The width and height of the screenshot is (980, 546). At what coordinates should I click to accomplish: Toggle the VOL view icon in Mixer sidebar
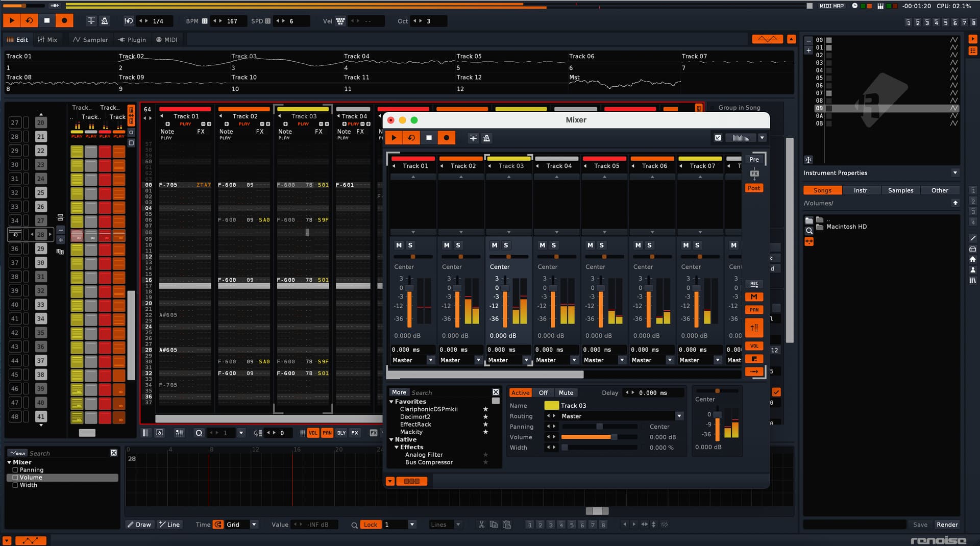[x=754, y=346]
